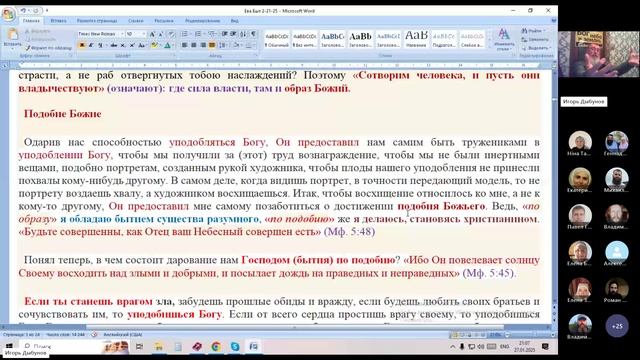Toggle Italic formatting
640x360 pixels.
pyautogui.click(x=91, y=45)
